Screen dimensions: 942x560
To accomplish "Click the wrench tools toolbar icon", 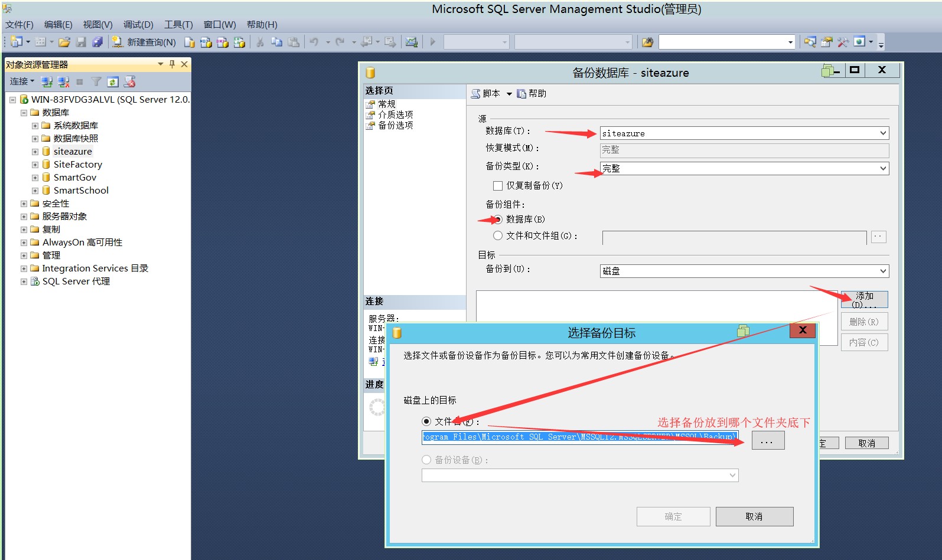I will pyautogui.click(x=843, y=42).
